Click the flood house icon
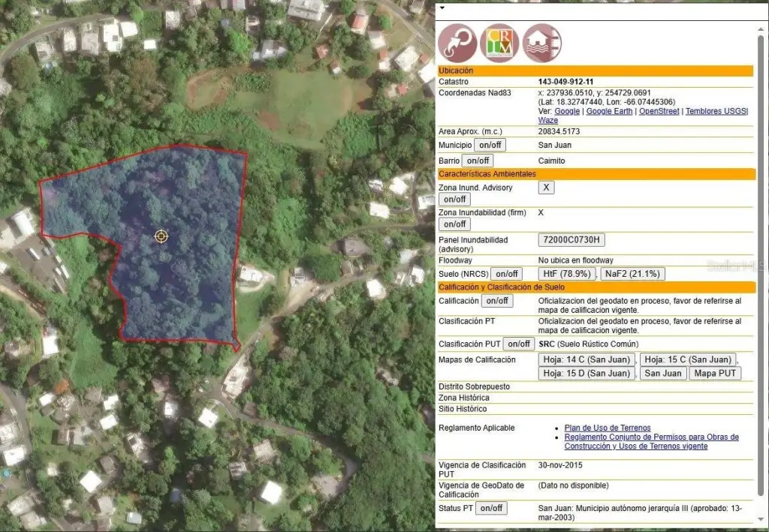The height and width of the screenshot is (532, 769). (x=541, y=43)
